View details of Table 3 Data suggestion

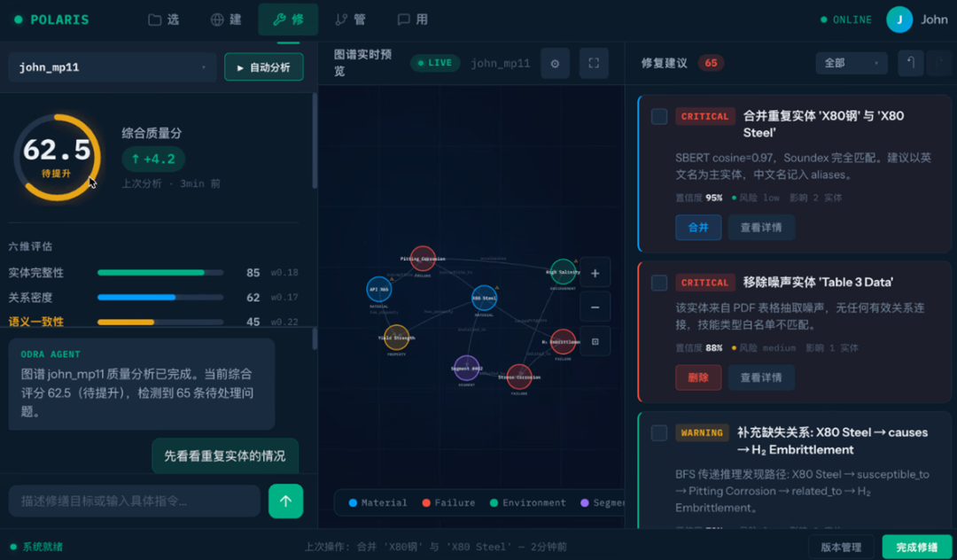coord(761,377)
